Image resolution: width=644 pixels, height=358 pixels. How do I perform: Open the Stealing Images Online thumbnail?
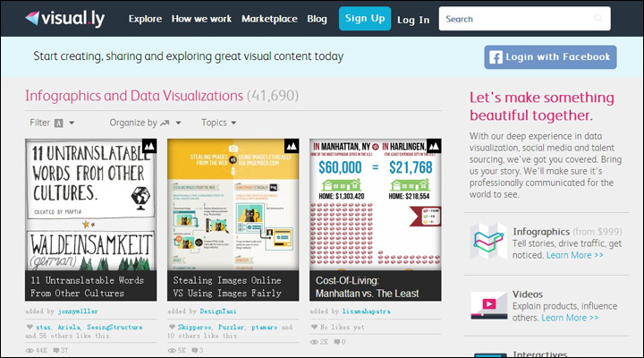pos(233,204)
